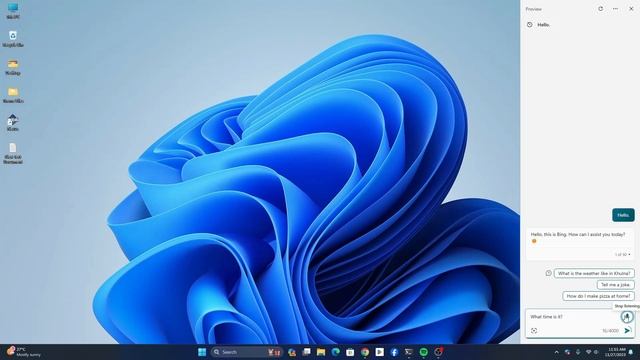Launch Google Chrome from the taskbar

(x=365, y=352)
